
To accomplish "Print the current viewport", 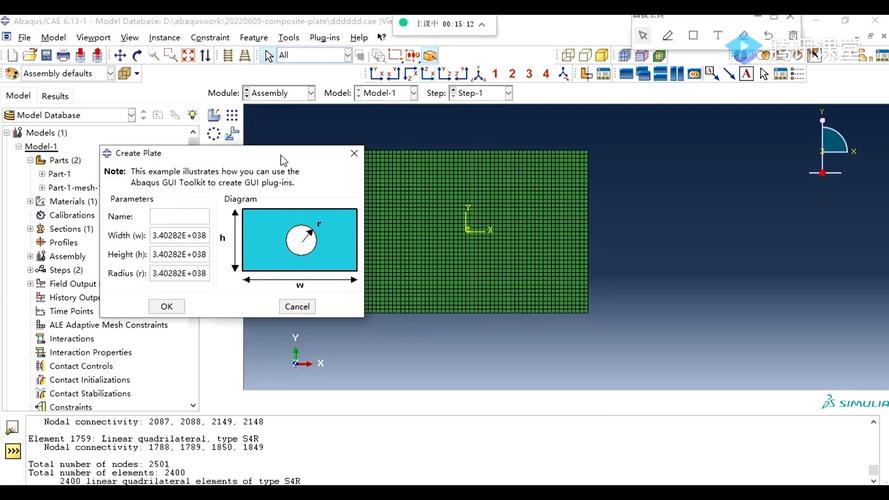I will 64,56.
